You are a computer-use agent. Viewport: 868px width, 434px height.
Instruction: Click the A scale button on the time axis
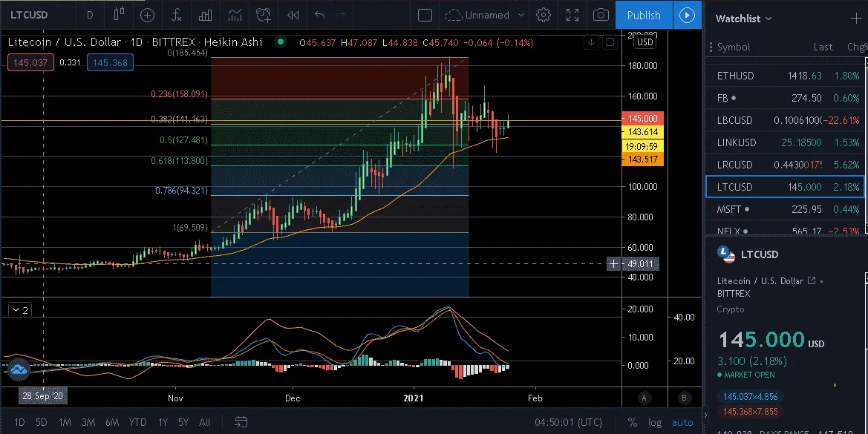click(x=644, y=398)
